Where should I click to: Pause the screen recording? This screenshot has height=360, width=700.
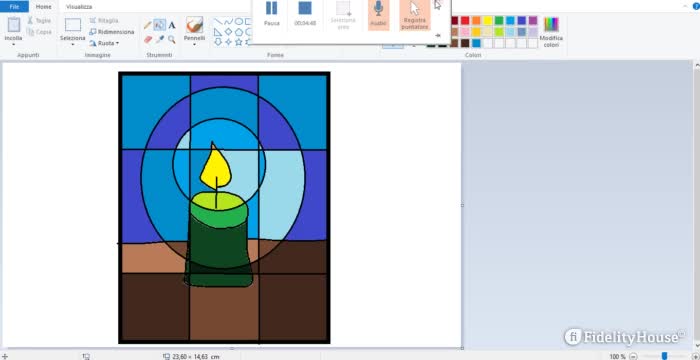point(271,14)
